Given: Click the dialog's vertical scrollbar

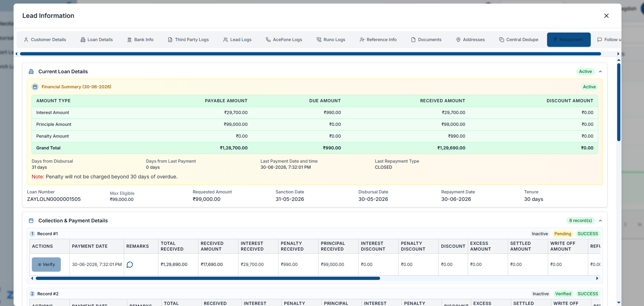Looking at the screenshot, I should point(619,102).
